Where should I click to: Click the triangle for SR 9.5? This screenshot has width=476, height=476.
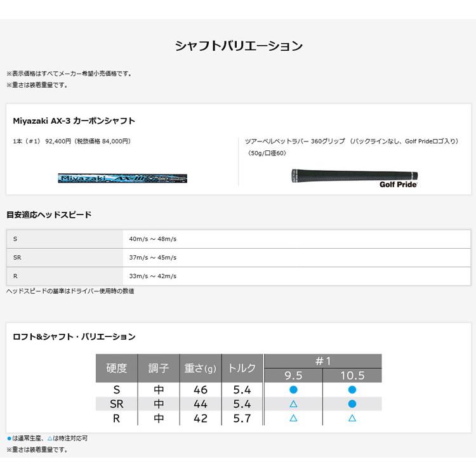coord(293,404)
